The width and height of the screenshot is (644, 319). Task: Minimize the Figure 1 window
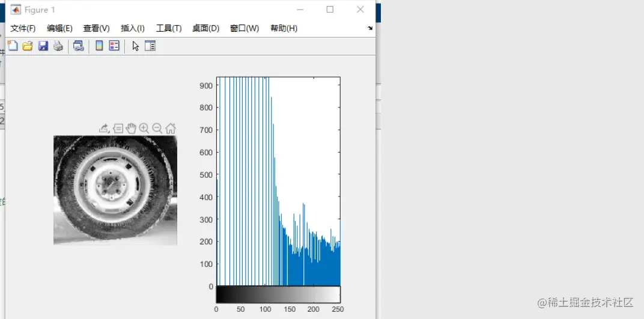[300, 10]
